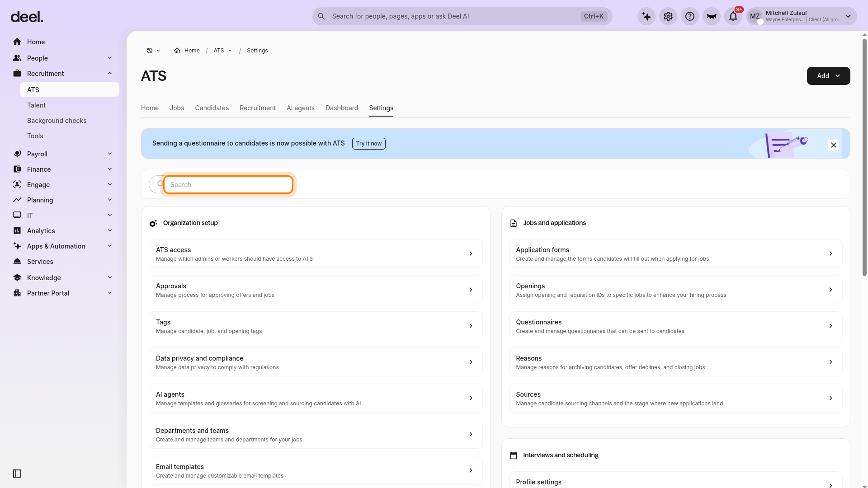
Task: Click the global Deel AI search box
Action: [462, 16]
